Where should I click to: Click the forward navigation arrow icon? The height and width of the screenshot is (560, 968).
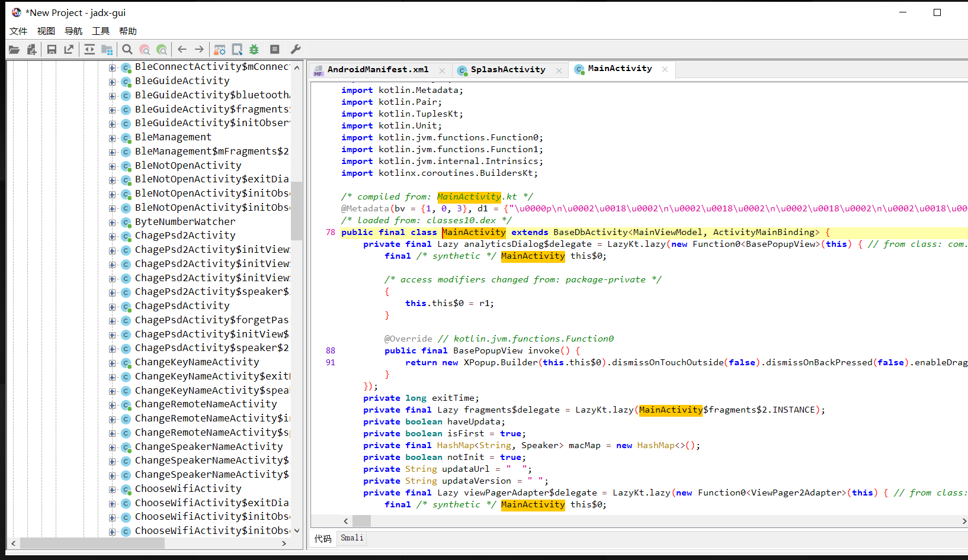(x=198, y=49)
